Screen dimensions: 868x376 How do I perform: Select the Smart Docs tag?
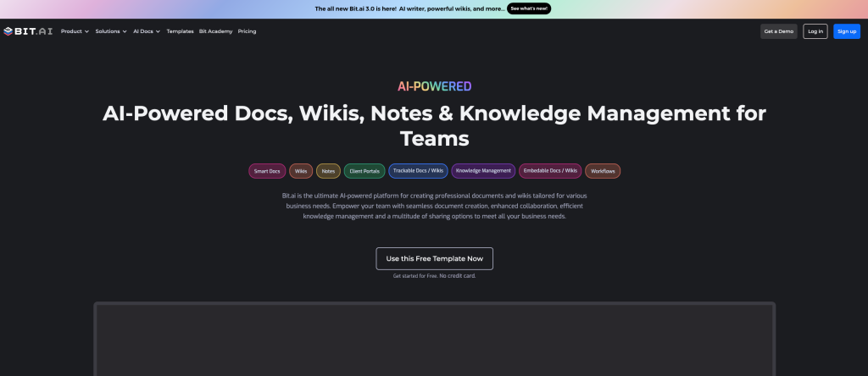pyautogui.click(x=267, y=171)
